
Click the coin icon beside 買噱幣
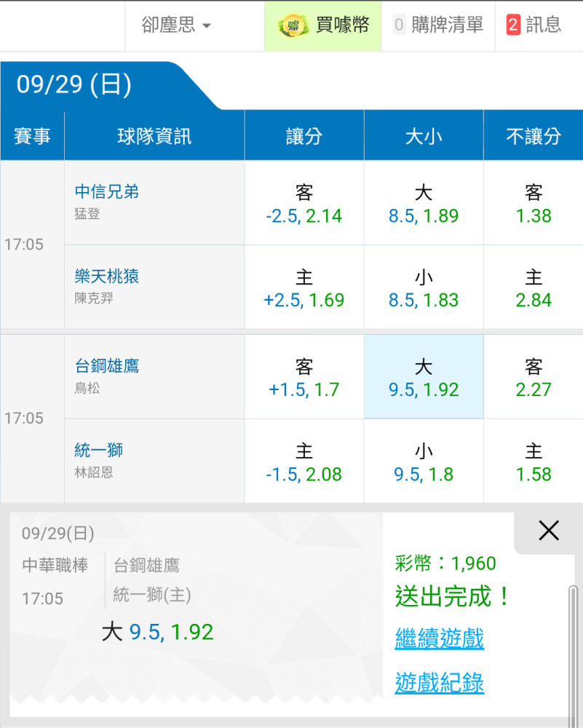coord(293,25)
